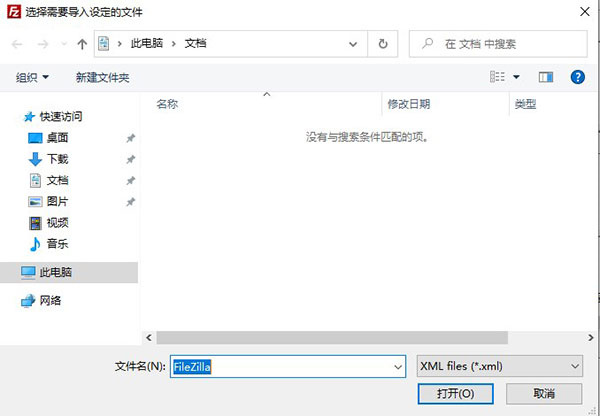Open 视频 in the sidebar

click(x=49, y=223)
